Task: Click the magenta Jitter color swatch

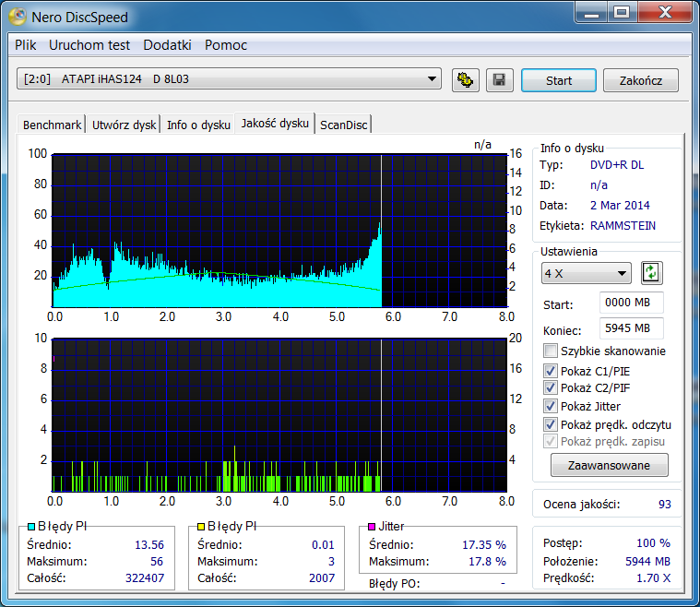Action: 372,527
